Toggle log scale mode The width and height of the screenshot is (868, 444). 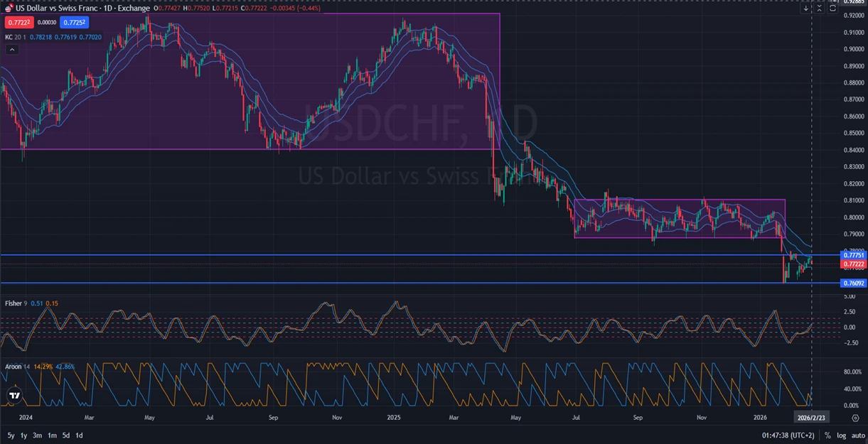click(842, 435)
